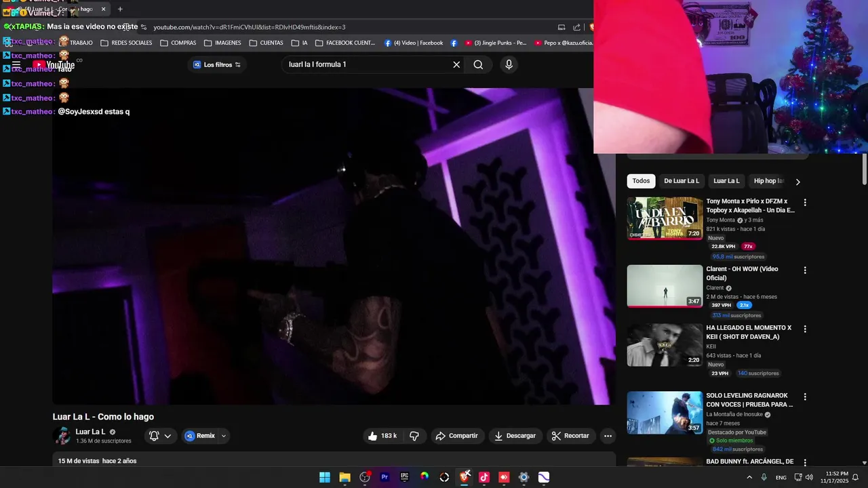Expand the notification preferences chevron
Image resolution: width=868 pixels, height=488 pixels.
(x=167, y=436)
